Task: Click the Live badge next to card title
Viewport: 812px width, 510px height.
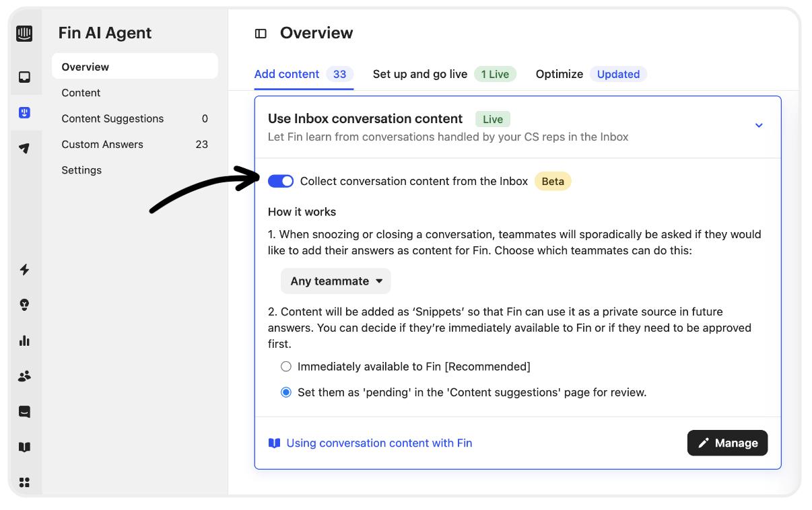Action: 493,119
